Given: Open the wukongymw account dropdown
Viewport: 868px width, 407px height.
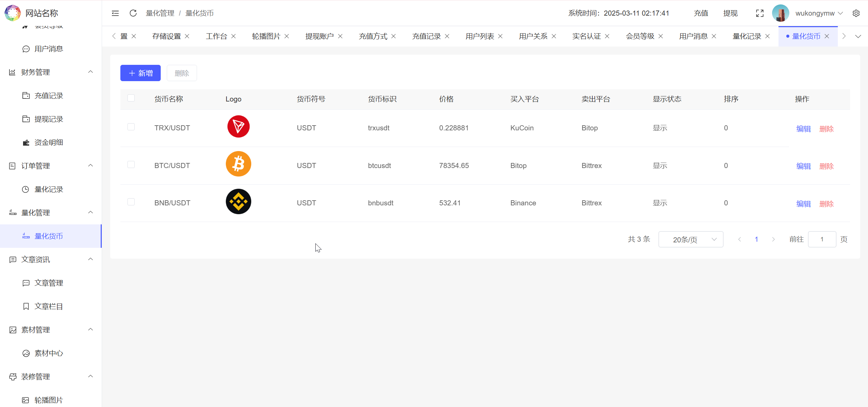Looking at the screenshot, I should pos(819,13).
